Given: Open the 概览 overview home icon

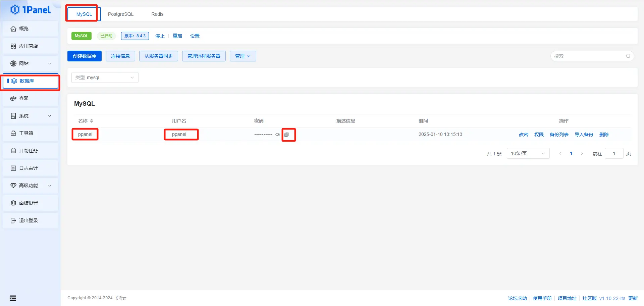Looking at the screenshot, I should pos(13,29).
